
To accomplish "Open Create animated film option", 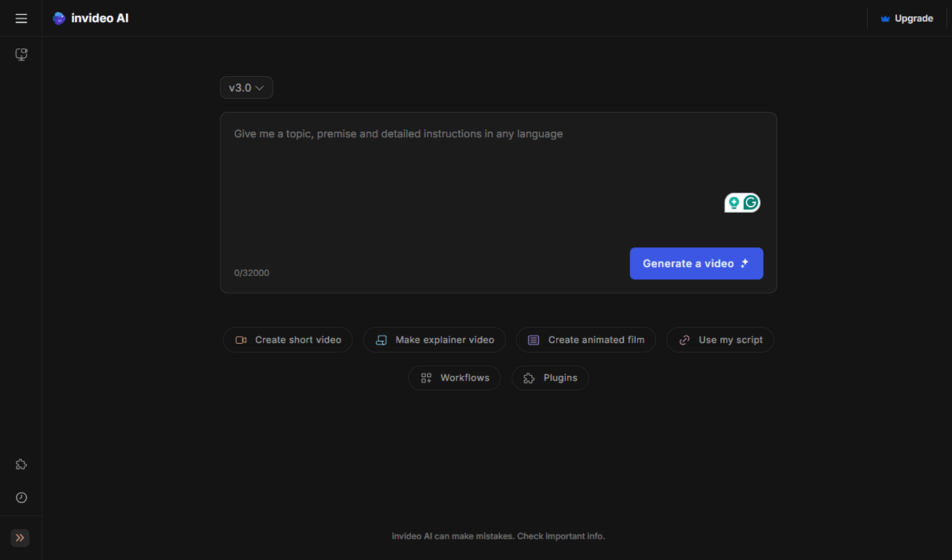I will point(585,340).
